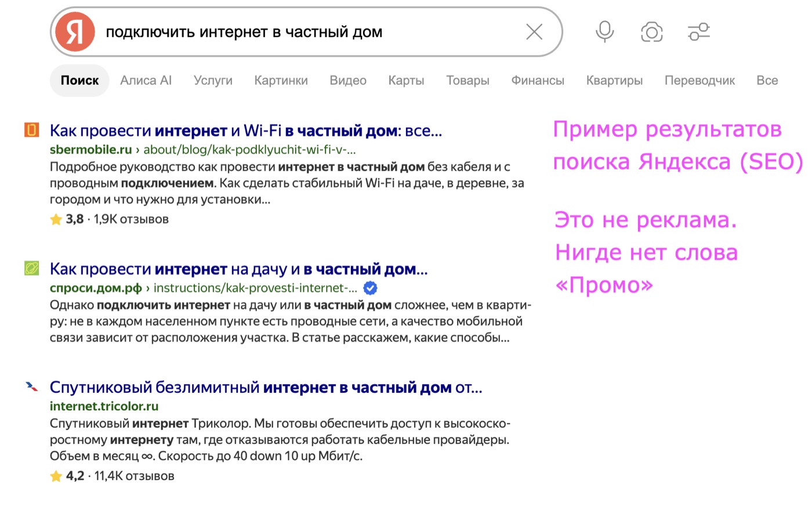Click the sbermobile 3,8 rating star
Image resolution: width=812 pixels, height=510 pixels.
56,219
